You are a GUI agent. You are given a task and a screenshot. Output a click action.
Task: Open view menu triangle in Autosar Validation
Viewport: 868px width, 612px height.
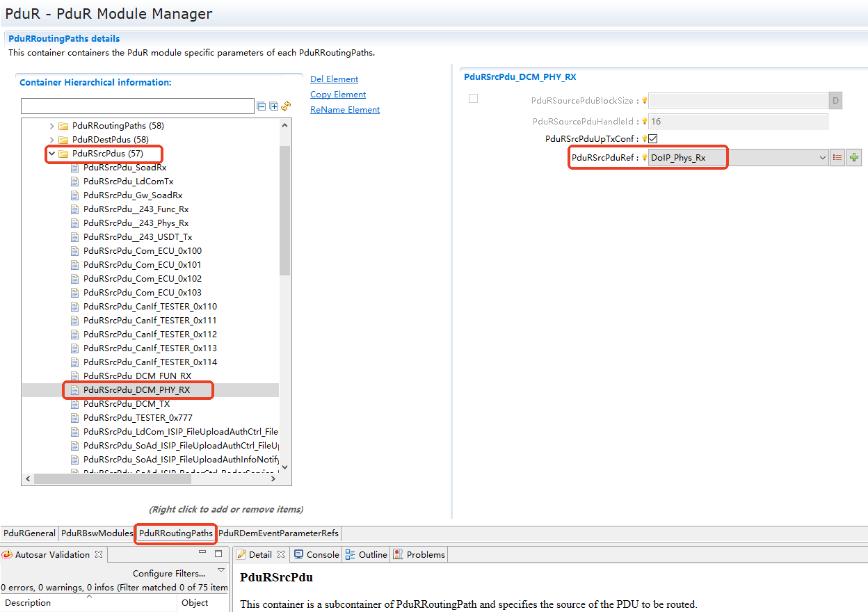[221, 570]
